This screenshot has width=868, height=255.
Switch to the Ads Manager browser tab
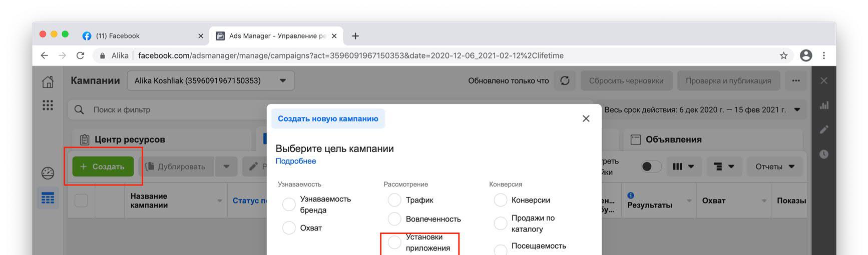[x=276, y=36]
